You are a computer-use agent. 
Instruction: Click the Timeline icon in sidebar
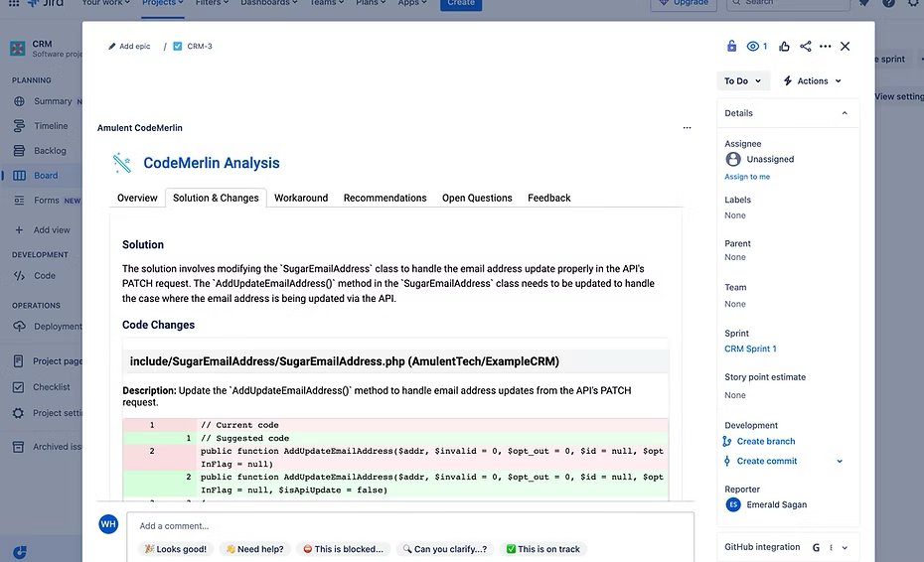pos(19,126)
